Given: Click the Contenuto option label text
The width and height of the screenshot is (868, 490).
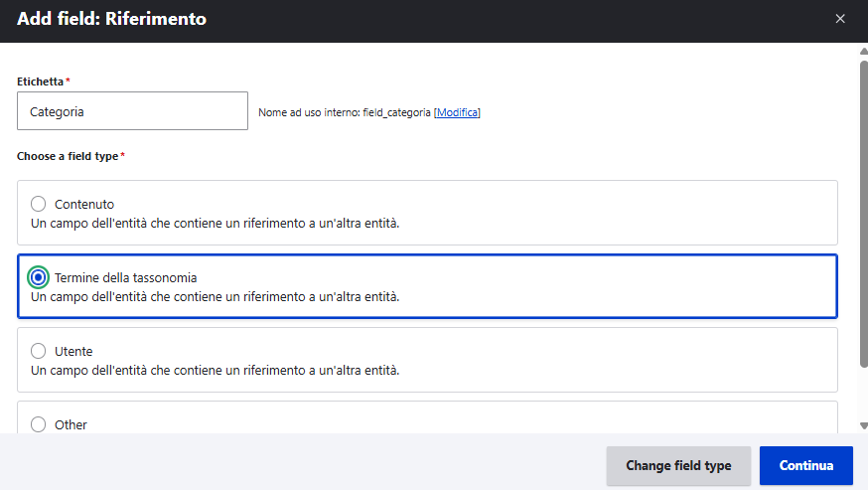Looking at the screenshot, I should pyautogui.click(x=84, y=204).
